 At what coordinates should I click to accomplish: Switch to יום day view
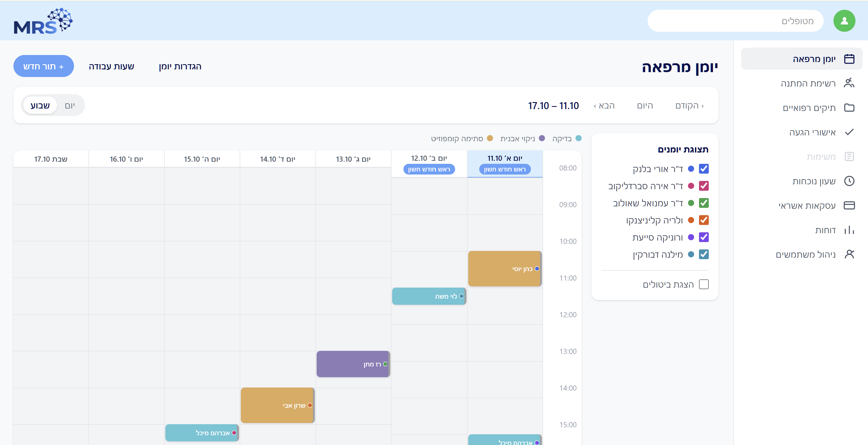70,105
